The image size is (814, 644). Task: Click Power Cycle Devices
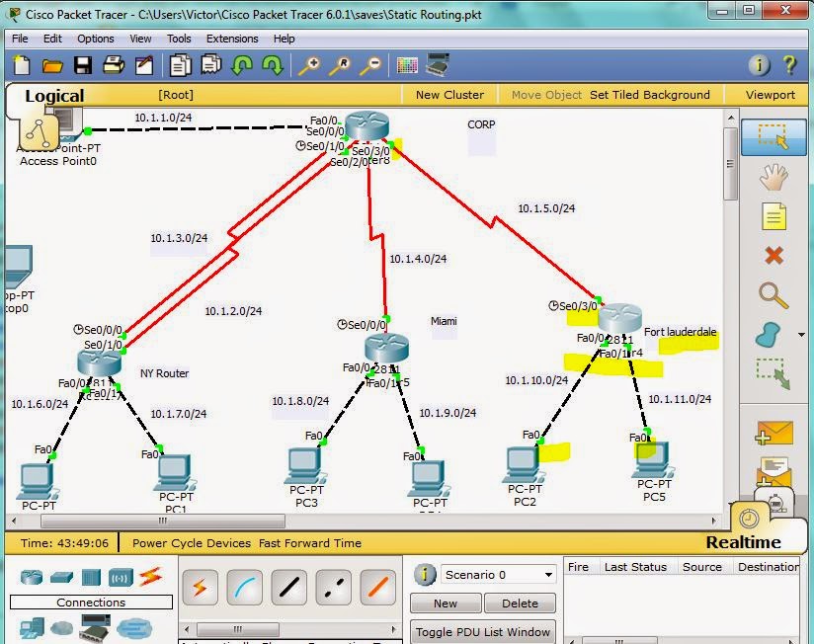192,543
